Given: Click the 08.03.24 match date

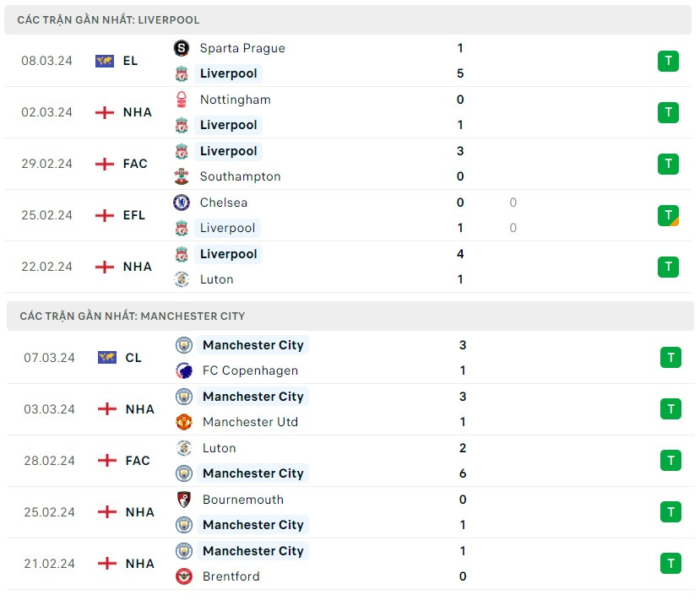Looking at the screenshot, I should point(46,61).
